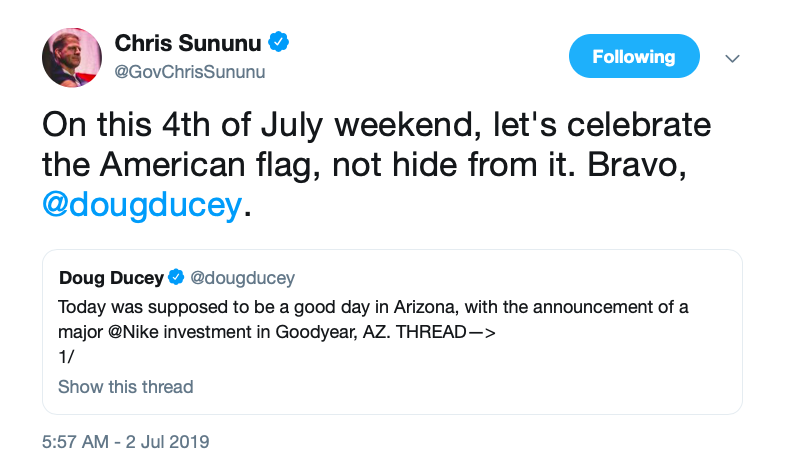Click 'Goodyear, AZ' text in quoted tweet
Screen dimensions: 790x467
[333, 332]
